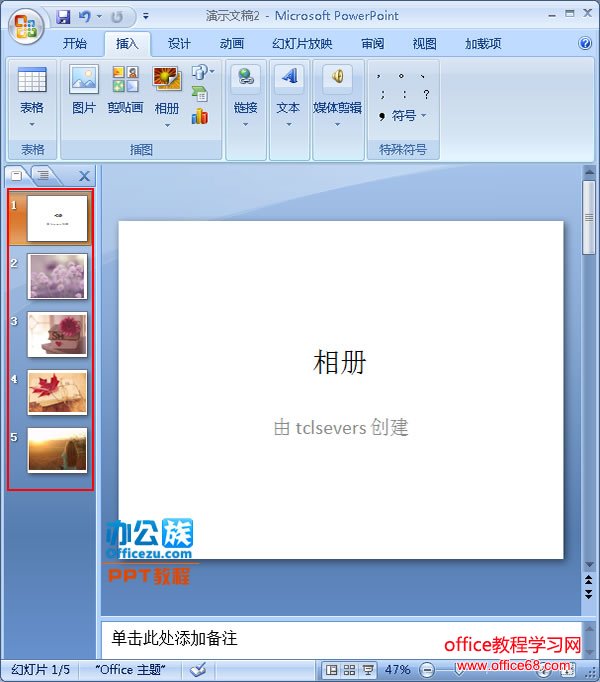Click the Office button logo
The width and height of the screenshot is (600, 682).
click(x=26, y=26)
